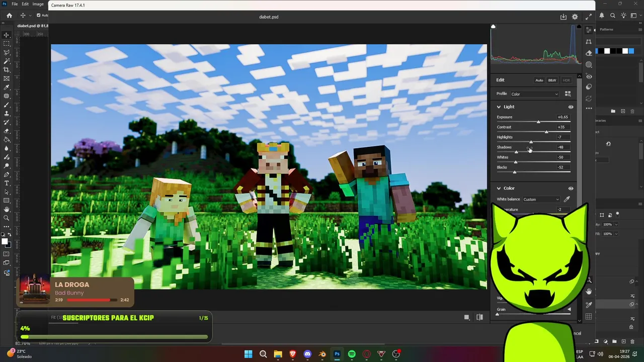This screenshot has height=362, width=644.
Task: Open the Edit menu
Action: click(25, 4)
